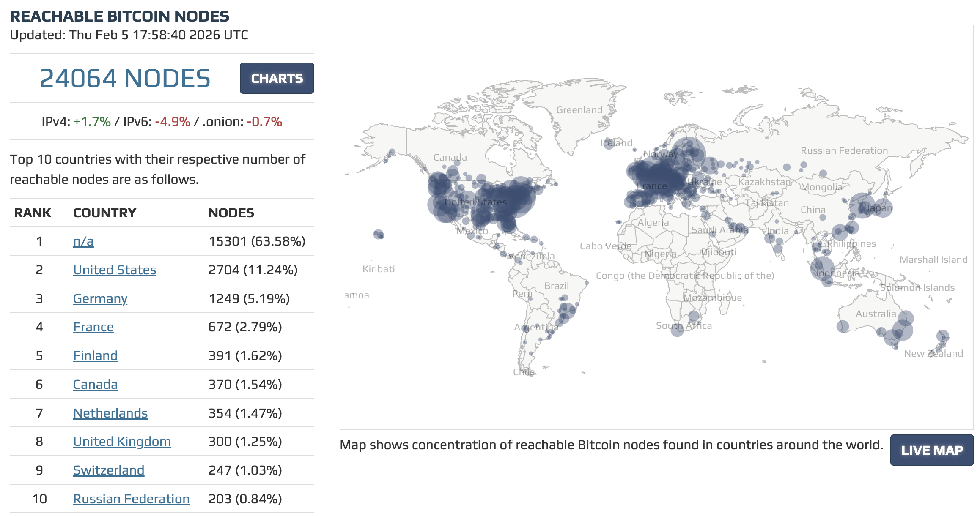This screenshot has height=516, width=980.
Task: Open the LIVE MAP button
Action: click(x=931, y=450)
